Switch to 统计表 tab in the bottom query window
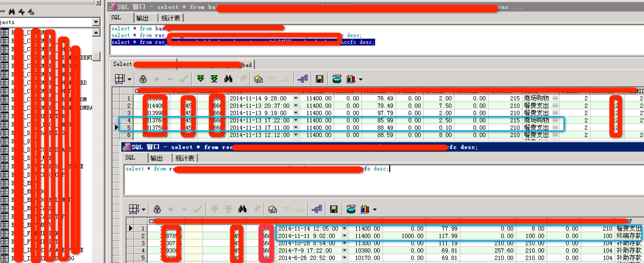The image size is (644, 263). click(185, 158)
